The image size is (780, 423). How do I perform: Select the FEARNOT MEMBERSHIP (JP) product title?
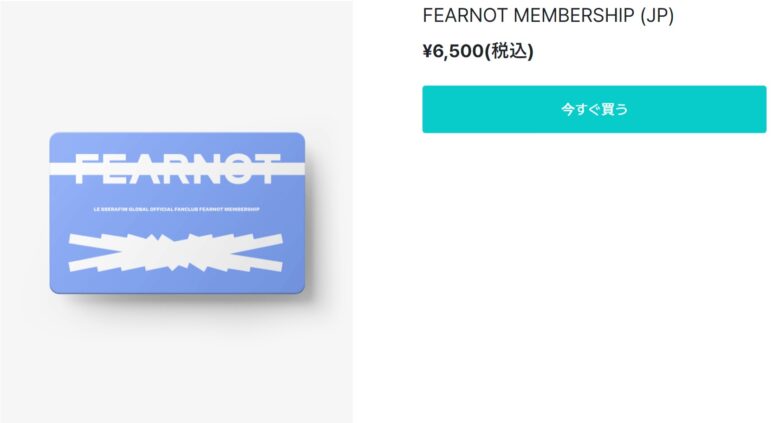pyautogui.click(x=548, y=15)
